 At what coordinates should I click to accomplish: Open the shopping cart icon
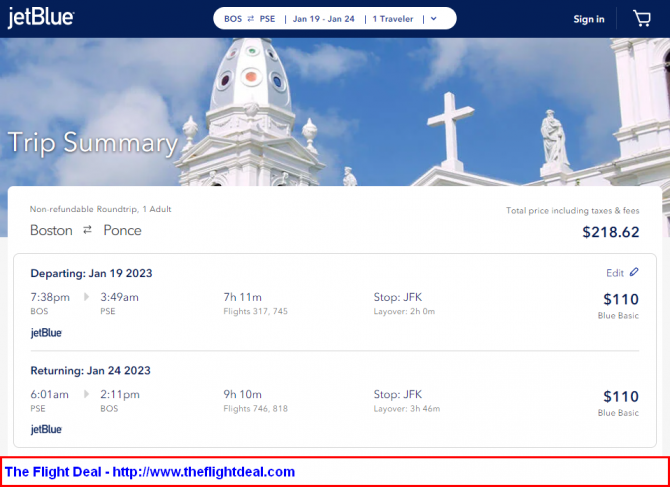tap(642, 18)
